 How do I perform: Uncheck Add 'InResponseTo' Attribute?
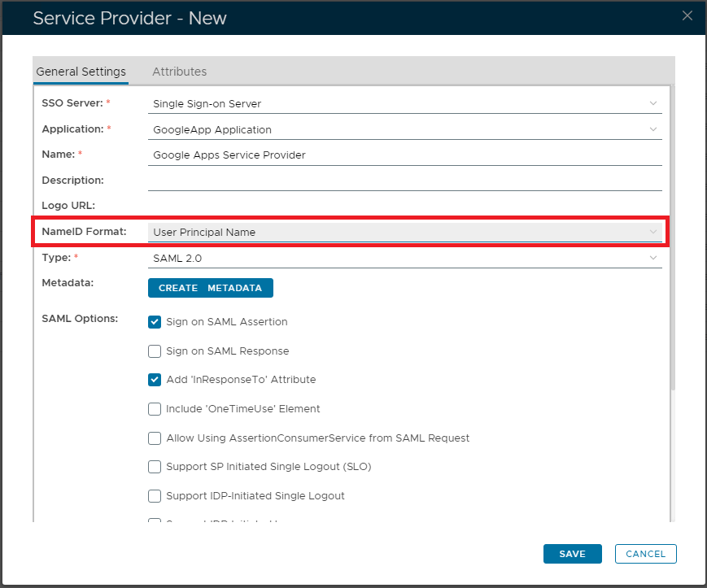tap(155, 379)
